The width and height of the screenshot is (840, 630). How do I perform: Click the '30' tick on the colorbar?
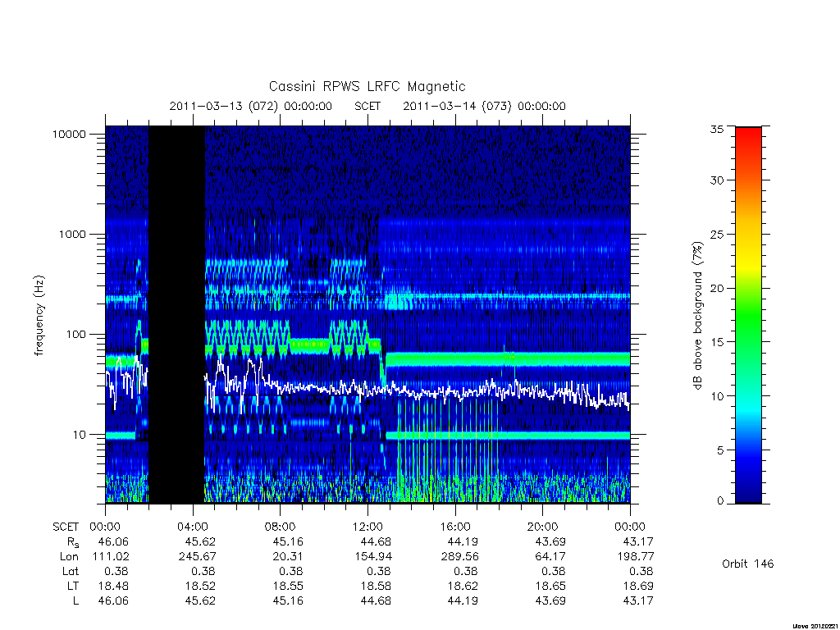coord(717,180)
